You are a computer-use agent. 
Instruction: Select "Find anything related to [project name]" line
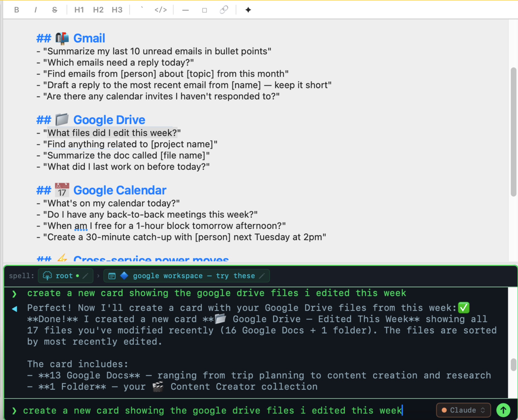(127, 144)
